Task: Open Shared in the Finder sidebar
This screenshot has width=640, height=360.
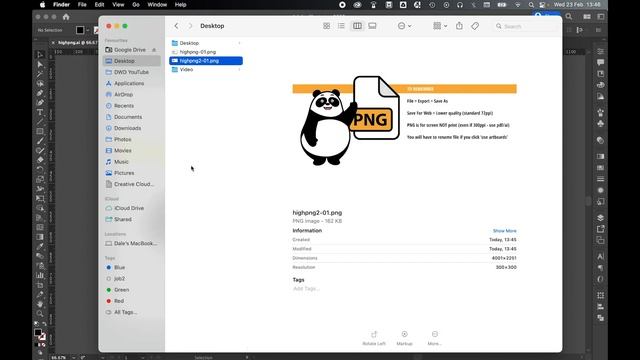Action: pos(118,219)
